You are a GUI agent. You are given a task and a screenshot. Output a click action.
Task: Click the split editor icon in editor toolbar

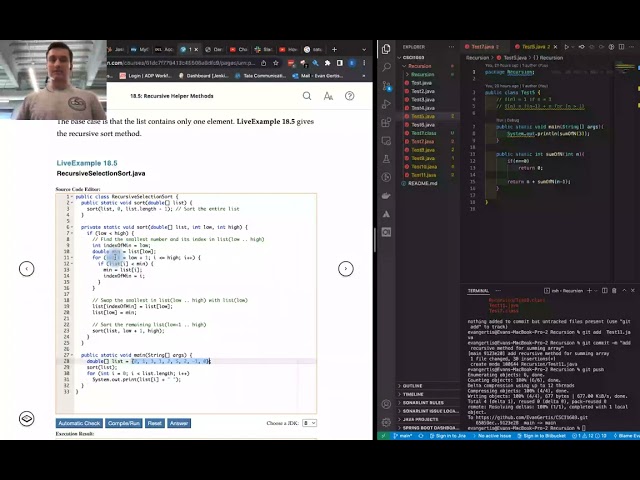[621, 47]
